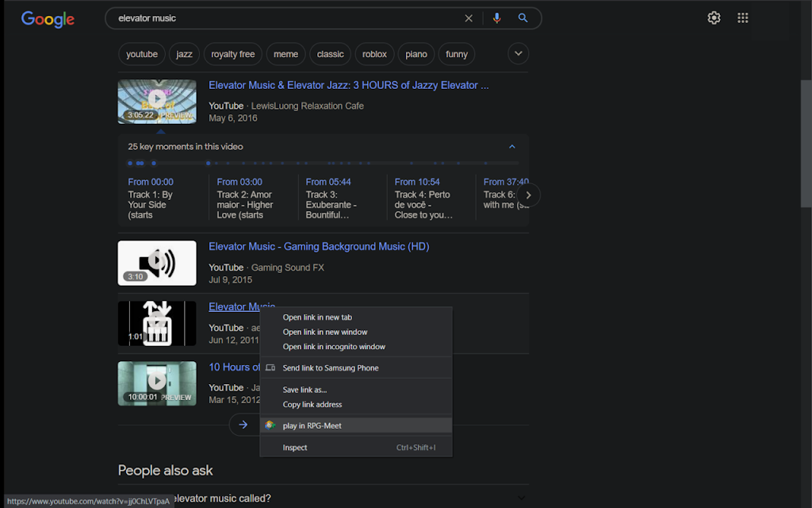Start voice search with microphone icon

496,18
